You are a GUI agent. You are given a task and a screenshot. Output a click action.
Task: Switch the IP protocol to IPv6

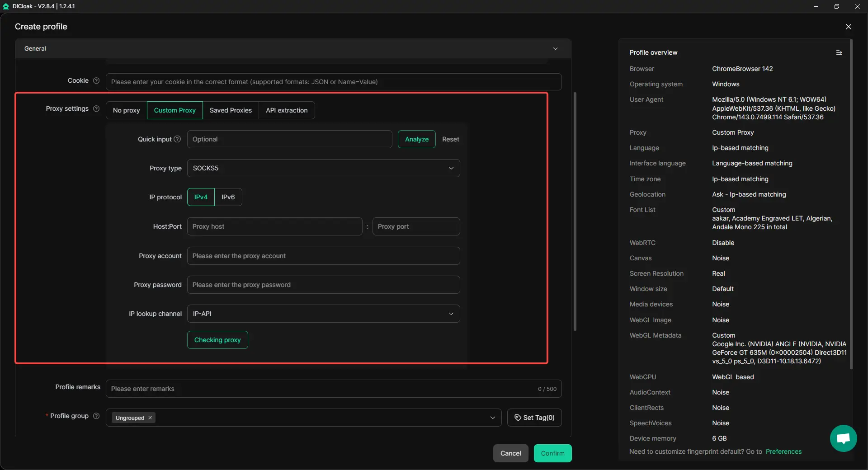(x=228, y=197)
